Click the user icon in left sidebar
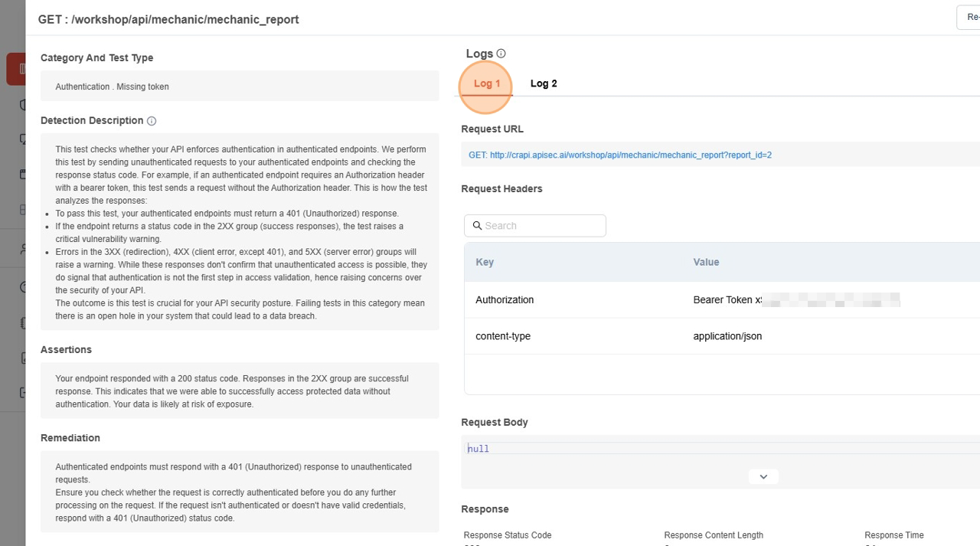The height and width of the screenshot is (546, 980). click(22, 249)
